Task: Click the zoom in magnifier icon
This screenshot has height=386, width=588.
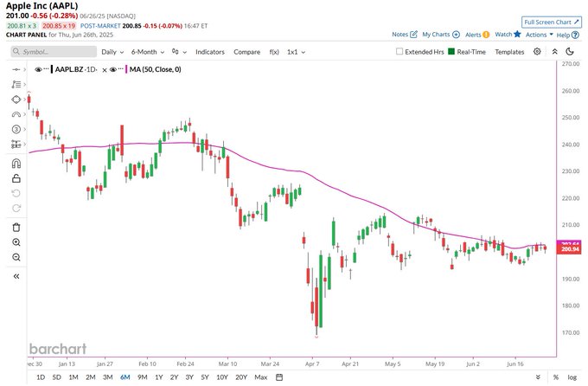Action: [16, 242]
